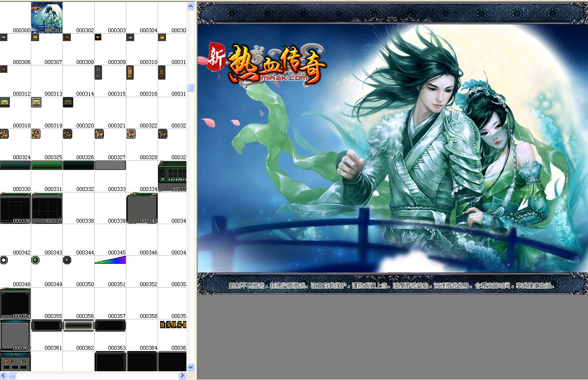Image resolution: width=588 pixels, height=380 pixels.
Task: Pick the gold scroll handle sprite 000316
Action: (130, 72)
